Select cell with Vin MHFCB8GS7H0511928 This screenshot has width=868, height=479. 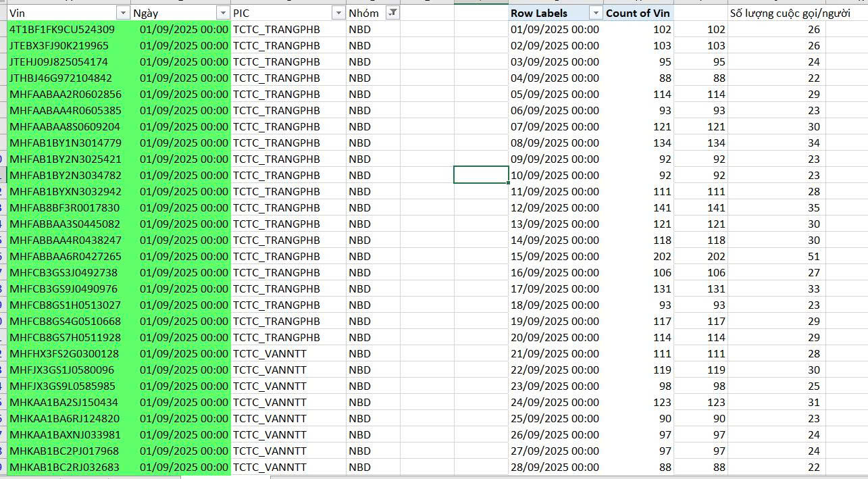click(x=68, y=337)
